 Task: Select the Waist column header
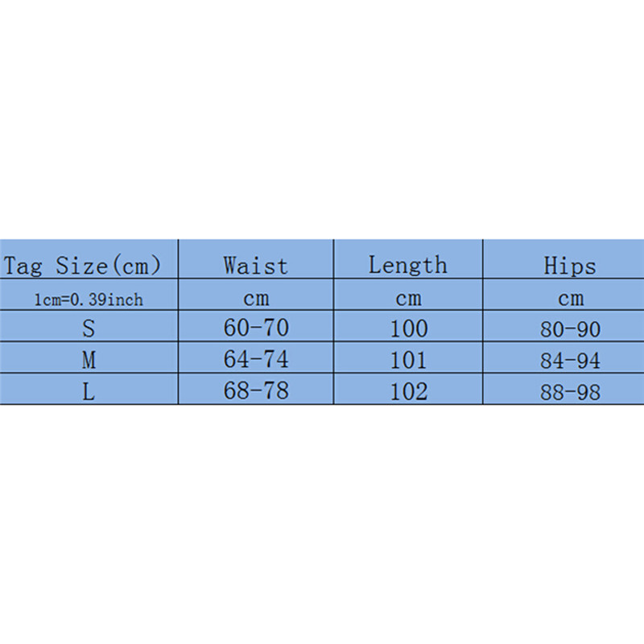point(255,265)
